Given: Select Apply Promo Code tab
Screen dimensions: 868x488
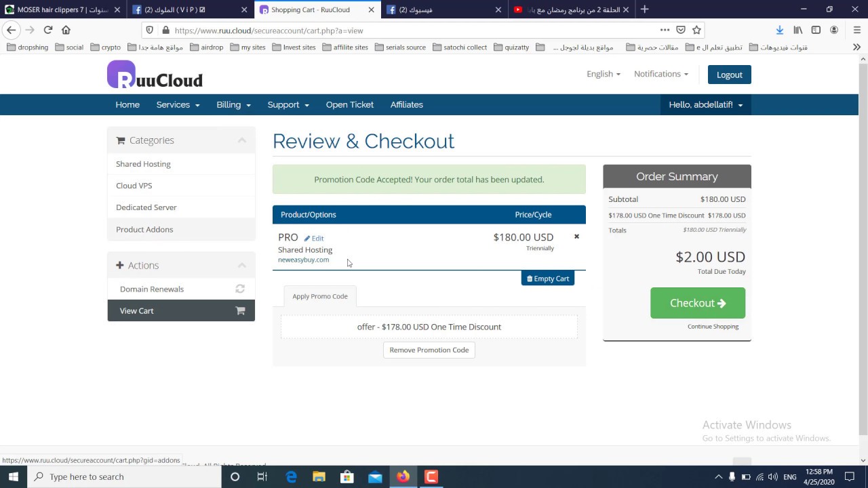Looking at the screenshot, I should coord(320,296).
